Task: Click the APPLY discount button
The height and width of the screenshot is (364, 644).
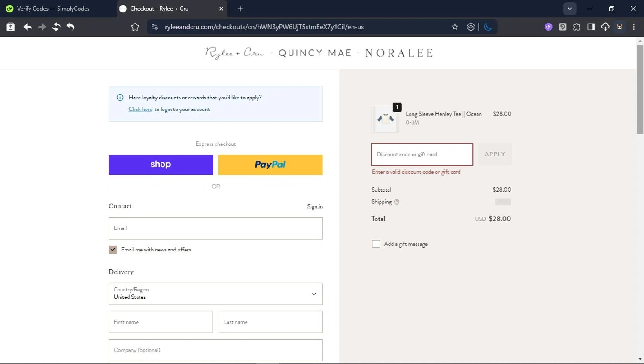Action: coord(495,154)
